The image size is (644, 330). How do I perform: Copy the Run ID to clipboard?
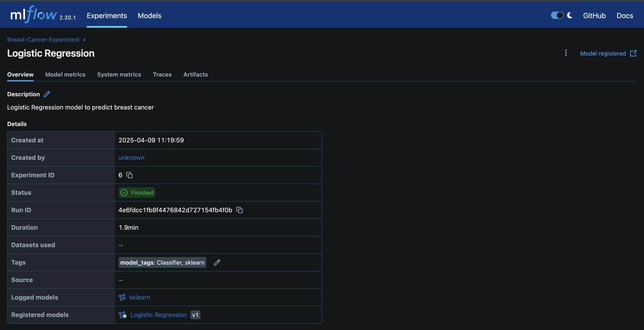tap(239, 210)
